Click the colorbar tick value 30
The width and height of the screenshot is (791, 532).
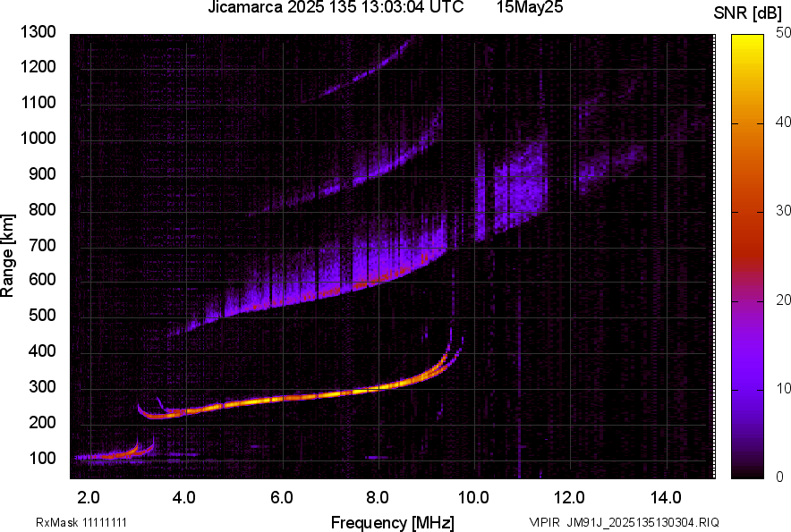pyautogui.click(x=783, y=210)
